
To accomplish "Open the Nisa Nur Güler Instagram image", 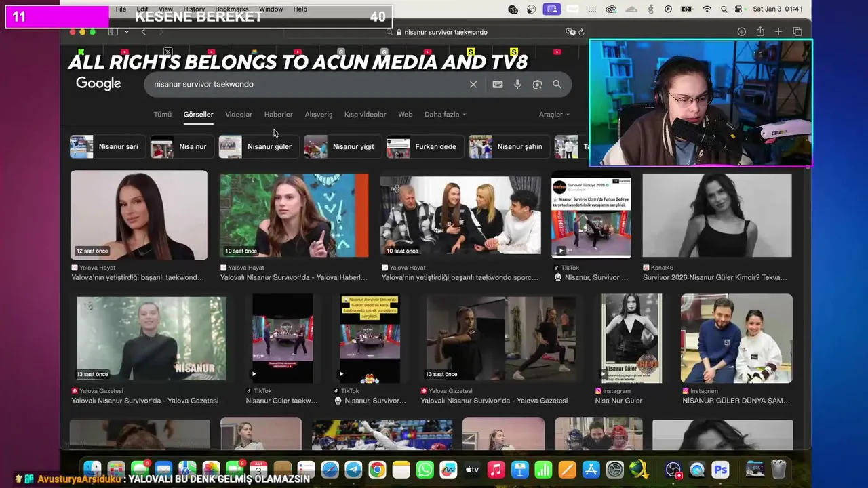I will point(631,338).
